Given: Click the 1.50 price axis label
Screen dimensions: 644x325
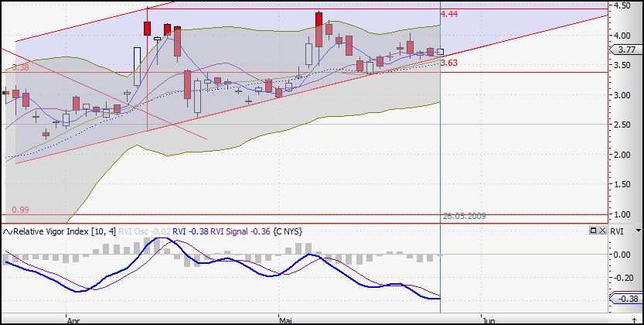Looking at the screenshot, I should click(x=622, y=184).
